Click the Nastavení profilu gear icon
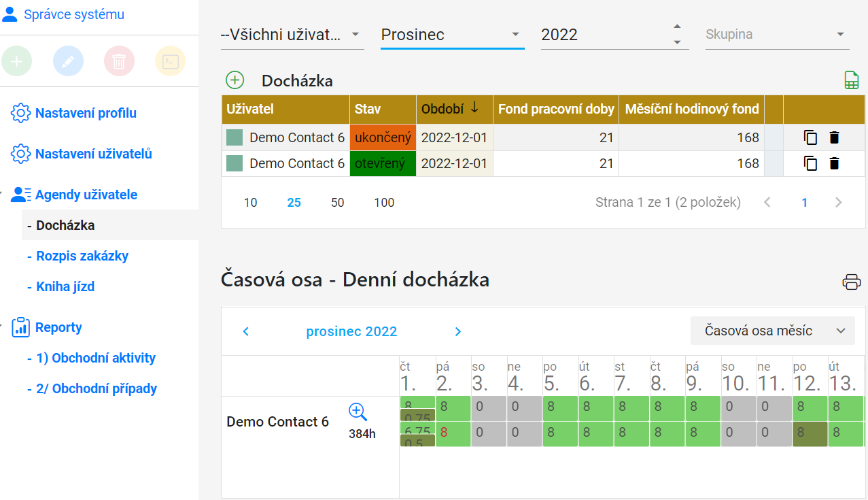Image resolution: width=868 pixels, height=500 pixels. click(21, 114)
